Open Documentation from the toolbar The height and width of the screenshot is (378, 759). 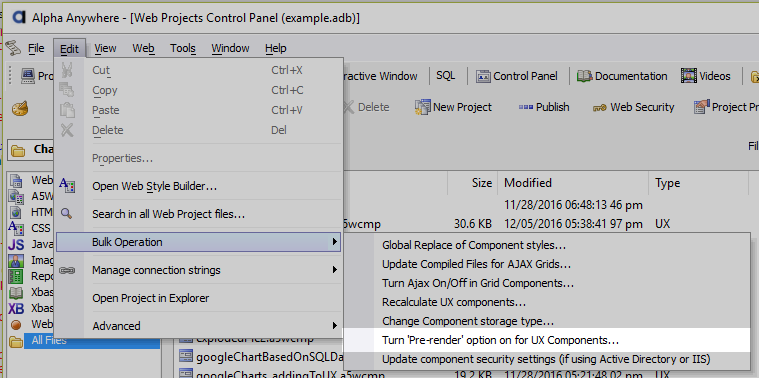(x=622, y=76)
